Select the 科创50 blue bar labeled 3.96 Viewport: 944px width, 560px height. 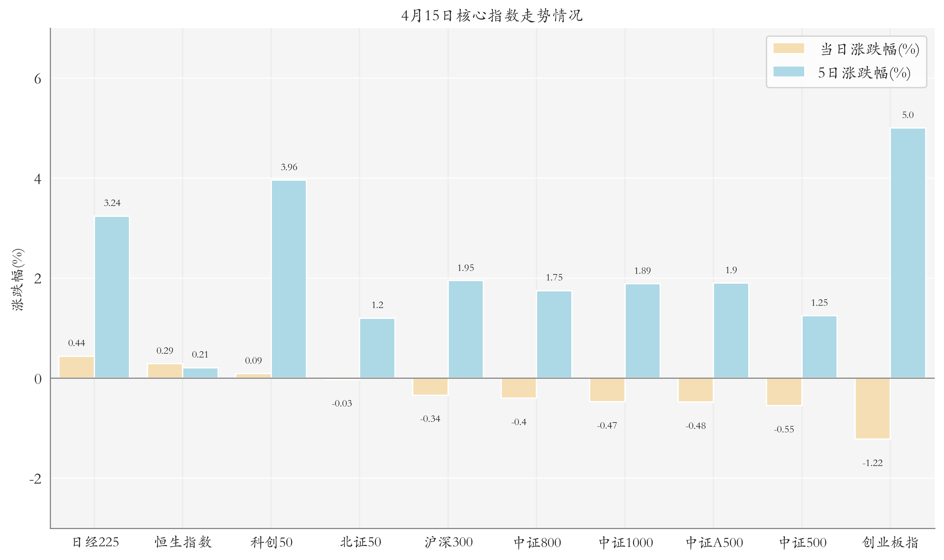[289, 279]
